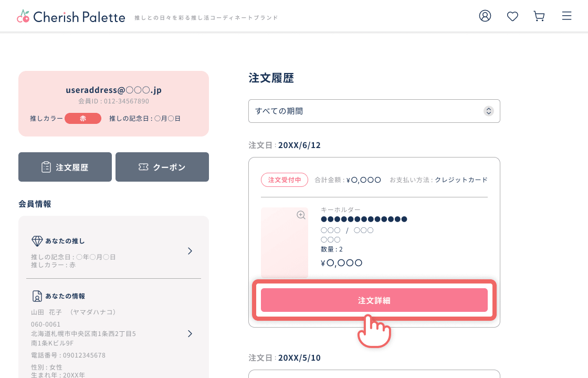Click the 注文詳細 button

(374, 300)
